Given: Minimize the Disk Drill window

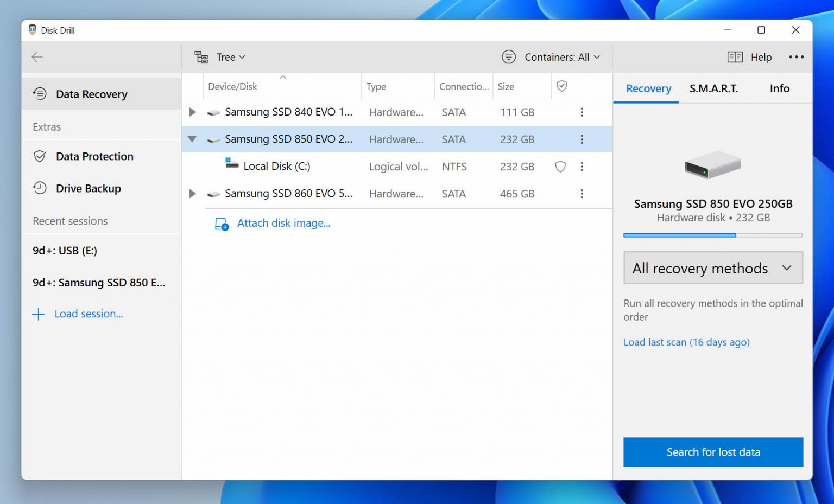Looking at the screenshot, I should [728, 30].
